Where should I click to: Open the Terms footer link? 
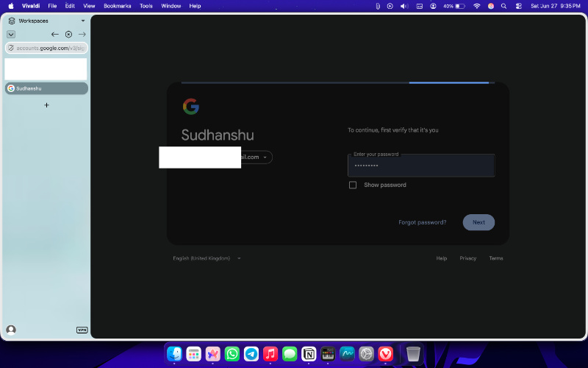point(495,258)
